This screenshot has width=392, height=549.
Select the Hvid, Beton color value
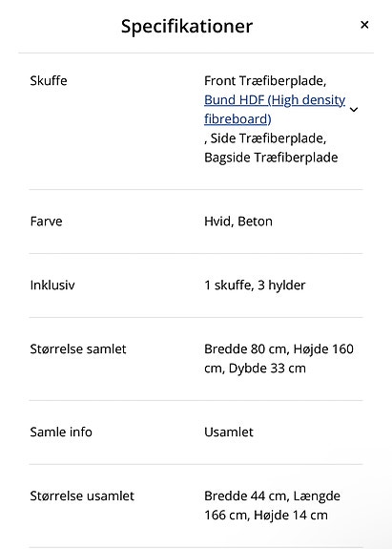pyautogui.click(x=238, y=222)
